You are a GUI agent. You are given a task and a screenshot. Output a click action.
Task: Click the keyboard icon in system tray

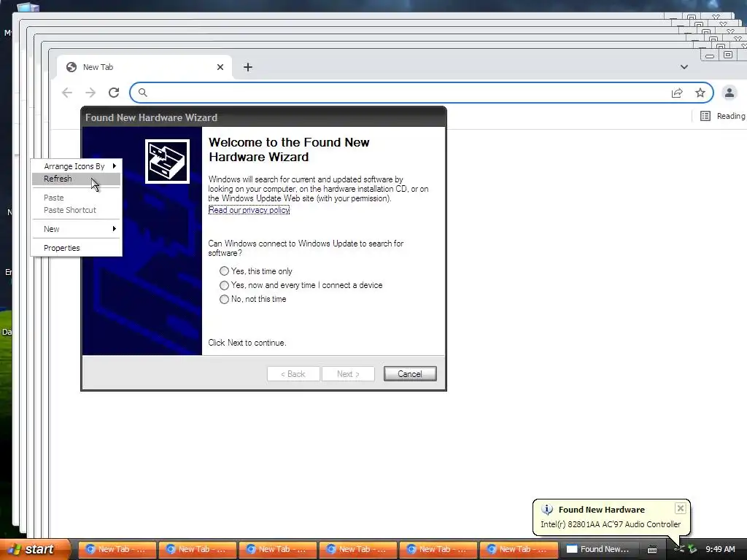tap(652, 550)
